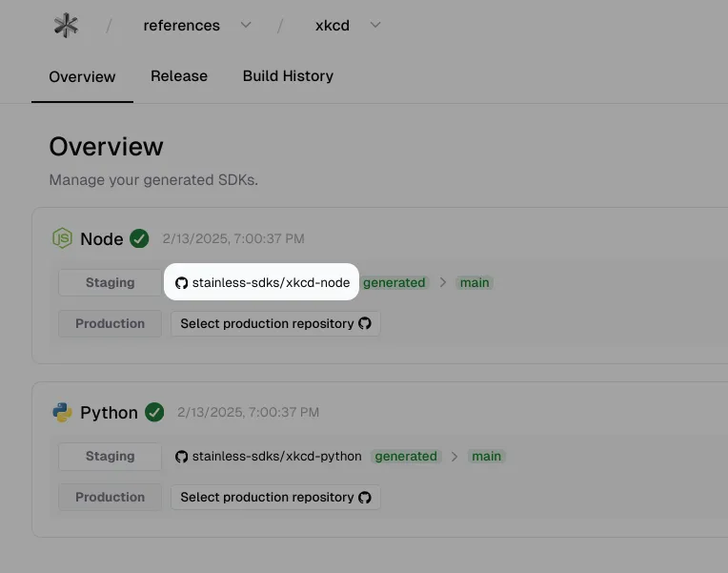Open the Build History tab
Screen dimensions: 728x573
point(288,75)
